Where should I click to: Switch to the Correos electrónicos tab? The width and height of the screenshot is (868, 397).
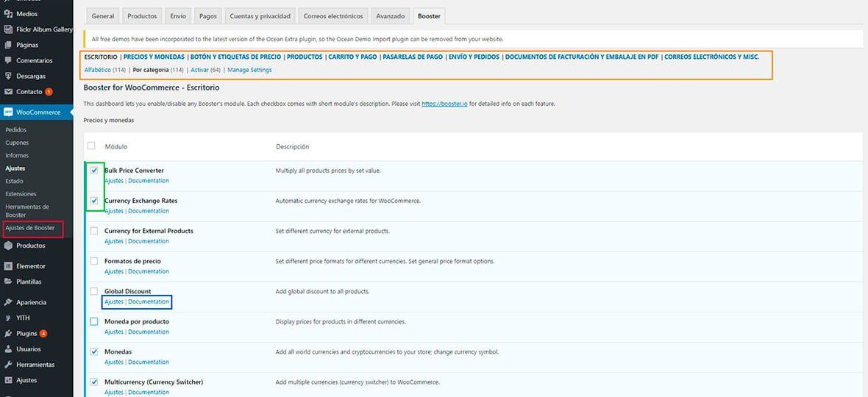[x=333, y=16]
